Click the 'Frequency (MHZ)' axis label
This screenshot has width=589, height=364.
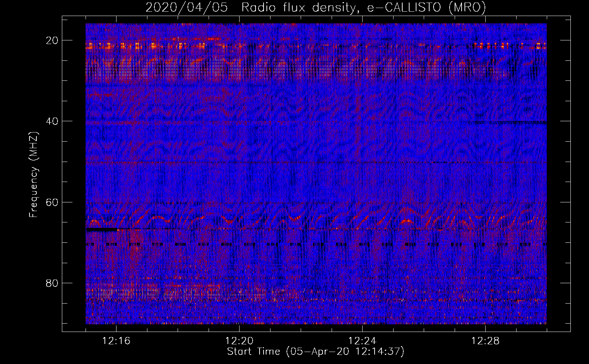coord(33,175)
